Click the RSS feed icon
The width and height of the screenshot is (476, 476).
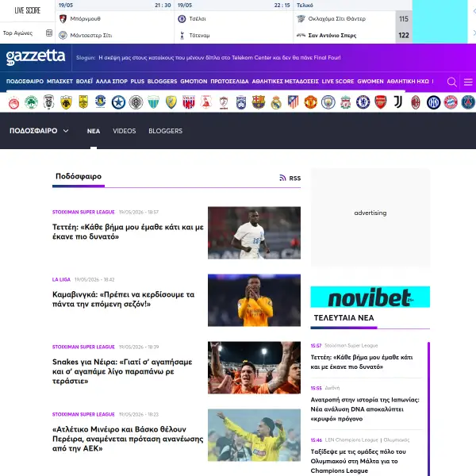282,178
